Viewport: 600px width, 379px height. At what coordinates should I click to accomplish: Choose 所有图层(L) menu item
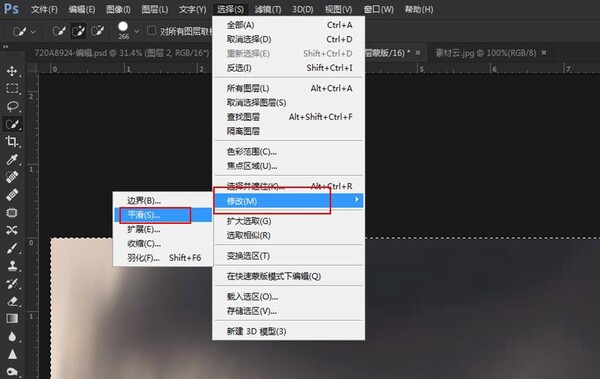(x=289, y=88)
